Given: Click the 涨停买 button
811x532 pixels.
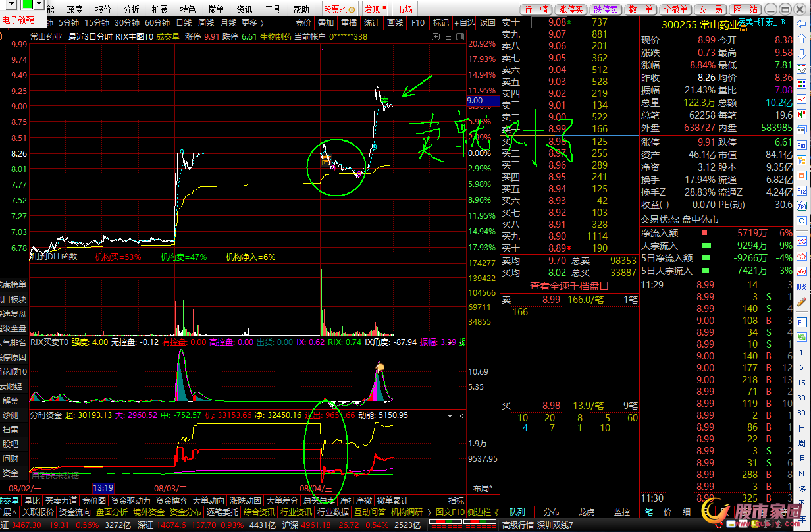Looking at the screenshot, I should 570,9.
